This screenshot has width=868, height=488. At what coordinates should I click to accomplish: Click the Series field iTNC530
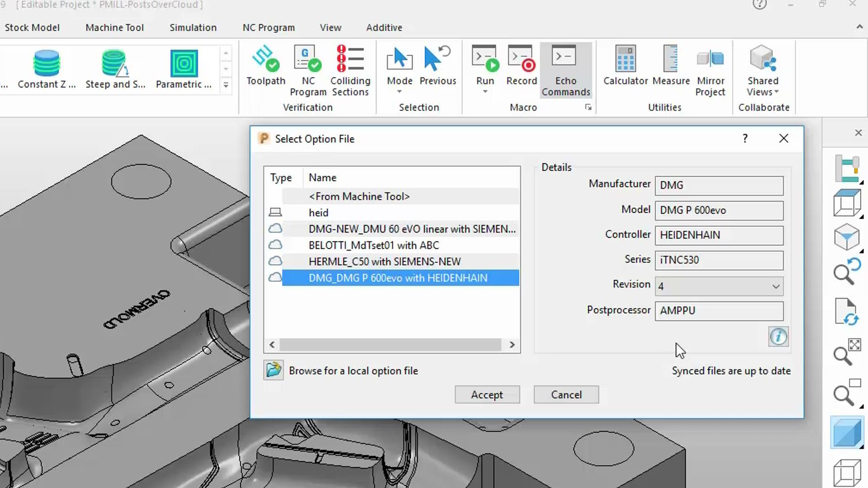pos(719,260)
